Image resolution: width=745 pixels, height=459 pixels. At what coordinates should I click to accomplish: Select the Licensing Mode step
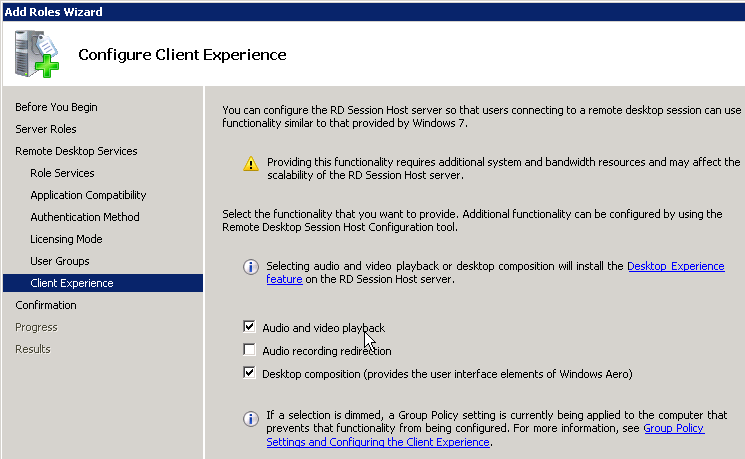click(x=66, y=239)
